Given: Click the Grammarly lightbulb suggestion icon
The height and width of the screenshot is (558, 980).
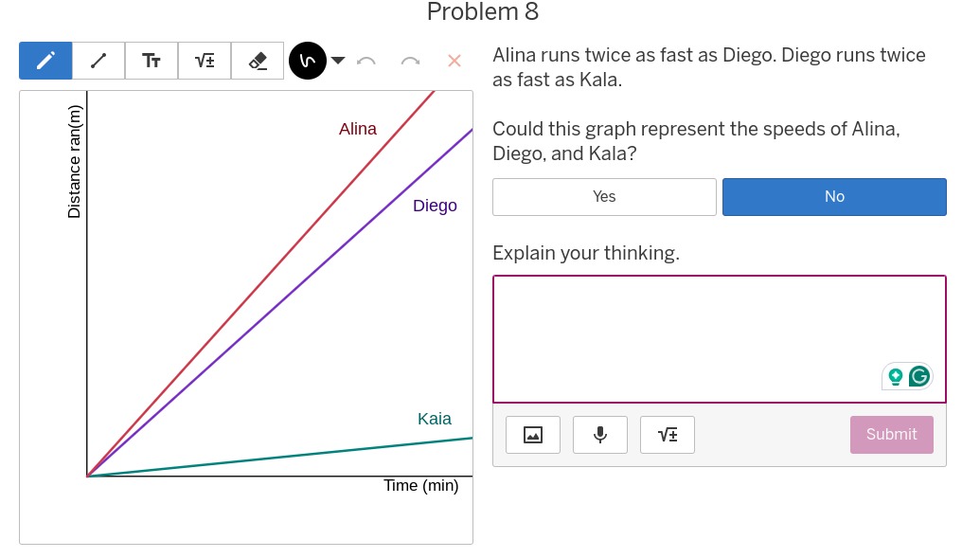Looking at the screenshot, I should coord(895,377).
